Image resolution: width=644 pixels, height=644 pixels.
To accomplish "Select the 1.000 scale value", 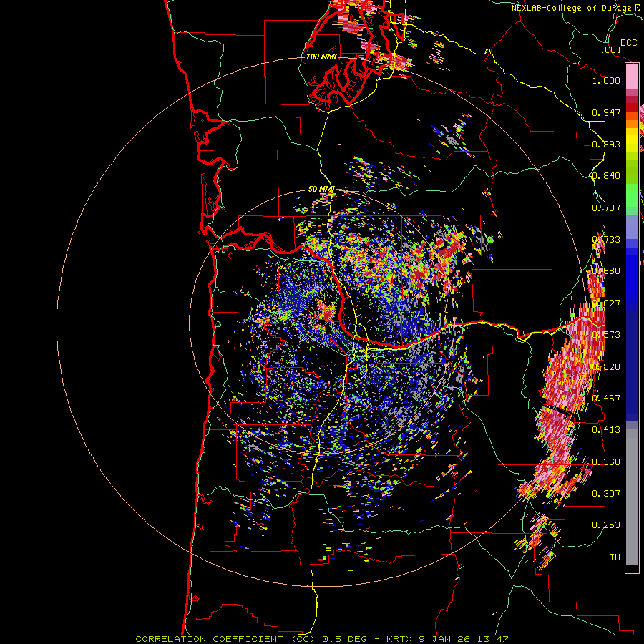I will point(606,80).
